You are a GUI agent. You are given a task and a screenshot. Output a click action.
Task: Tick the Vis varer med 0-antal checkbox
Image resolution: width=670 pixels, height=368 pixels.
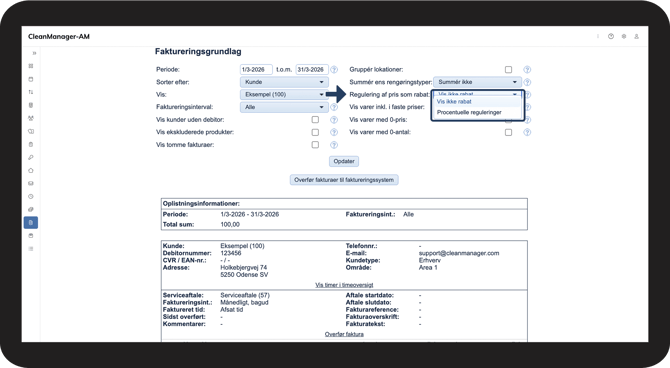[x=508, y=132]
